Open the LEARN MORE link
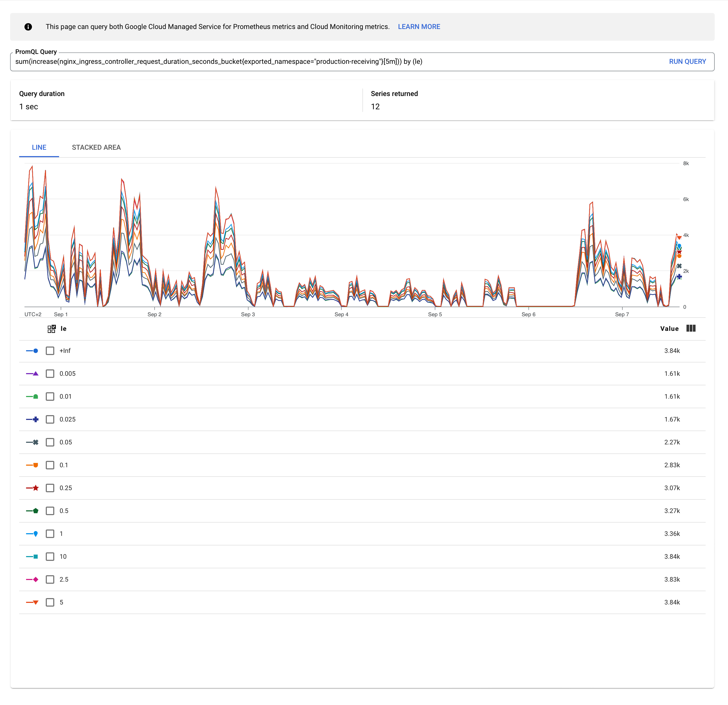Image resolution: width=728 pixels, height=705 pixels. pyautogui.click(x=419, y=26)
